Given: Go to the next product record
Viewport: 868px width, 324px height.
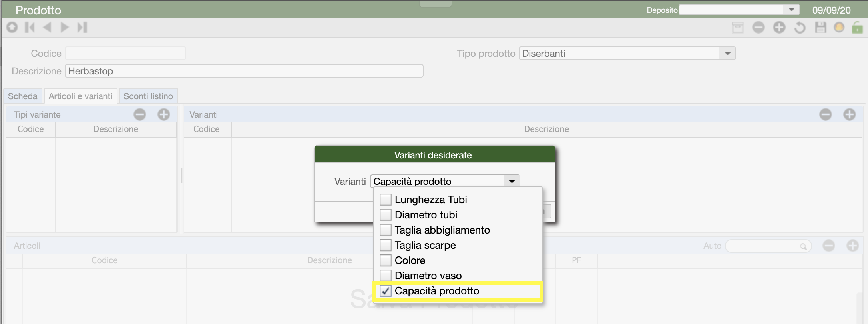Looking at the screenshot, I should pos(64,27).
